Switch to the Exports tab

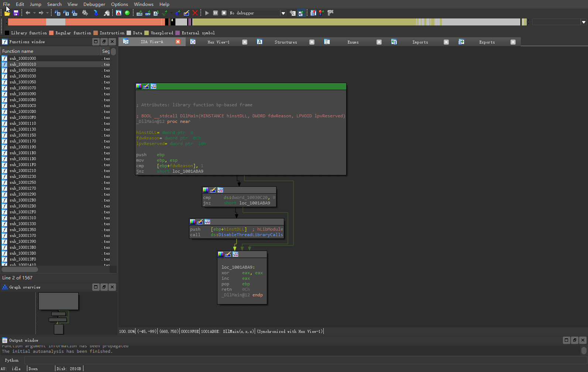click(x=487, y=42)
